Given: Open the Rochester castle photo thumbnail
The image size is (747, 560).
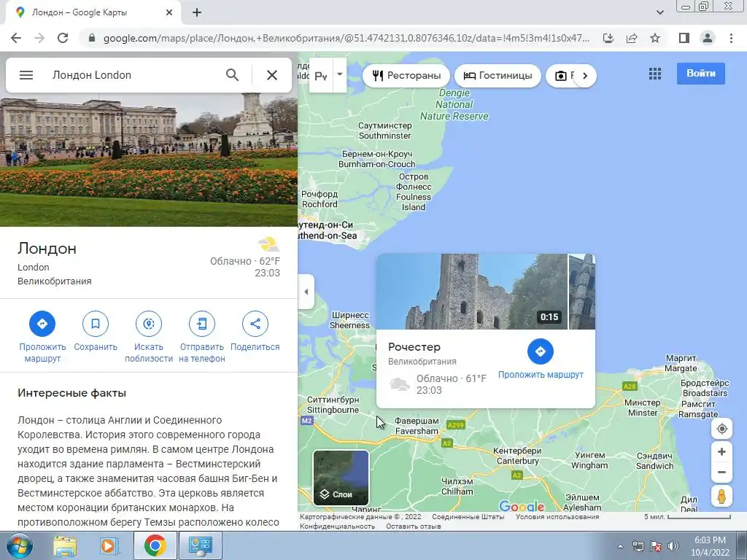Looking at the screenshot, I should (472, 292).
